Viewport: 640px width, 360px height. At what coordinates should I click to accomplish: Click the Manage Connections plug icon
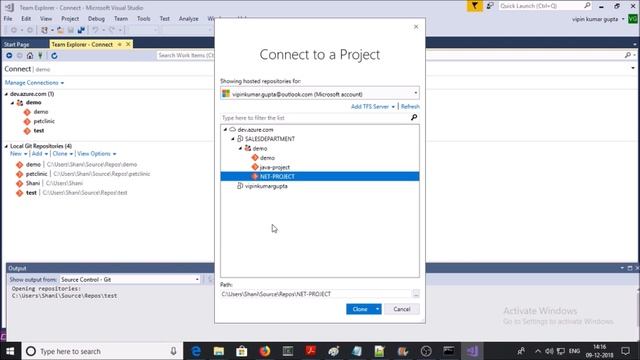40,56
